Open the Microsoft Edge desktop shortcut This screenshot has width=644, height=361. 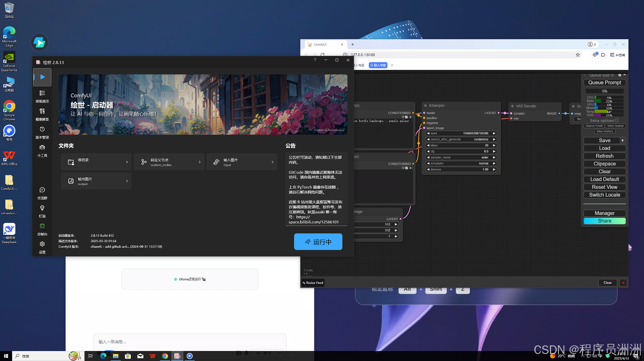[x=9, y=36]
